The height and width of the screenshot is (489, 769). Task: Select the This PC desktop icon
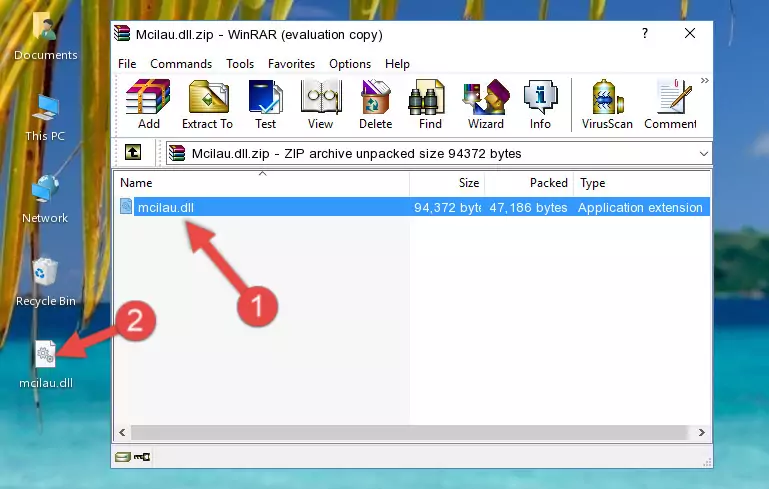point(45,118)
